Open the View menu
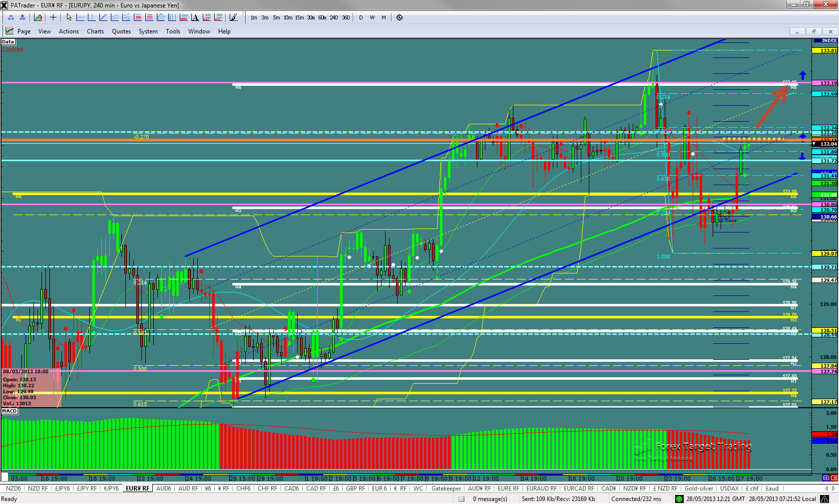839x504 pixels. tap(44, 31)
